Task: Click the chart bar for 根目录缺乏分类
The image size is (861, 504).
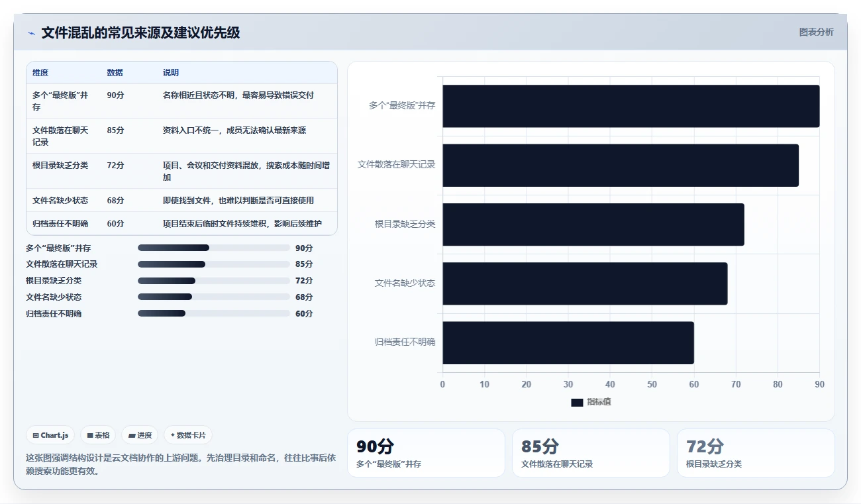Action: coord(593,225)
